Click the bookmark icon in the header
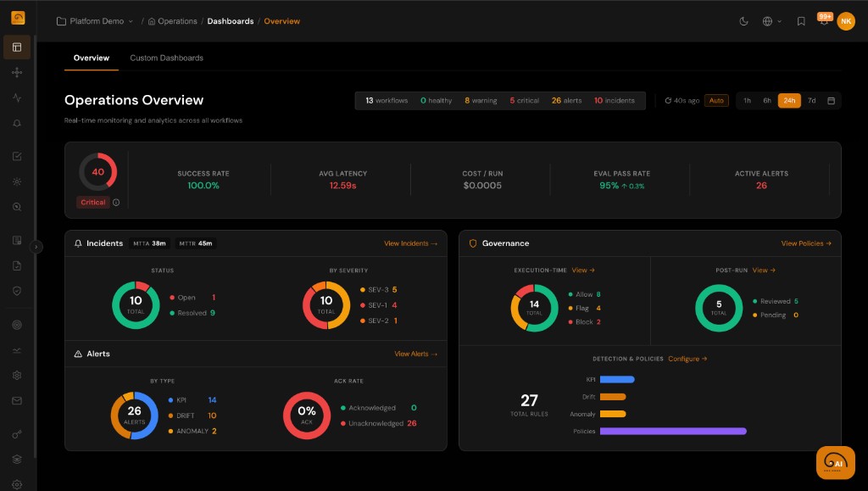The width and height of the screenshot is (868, 491). pyautogui.click(x=801, y=21)
